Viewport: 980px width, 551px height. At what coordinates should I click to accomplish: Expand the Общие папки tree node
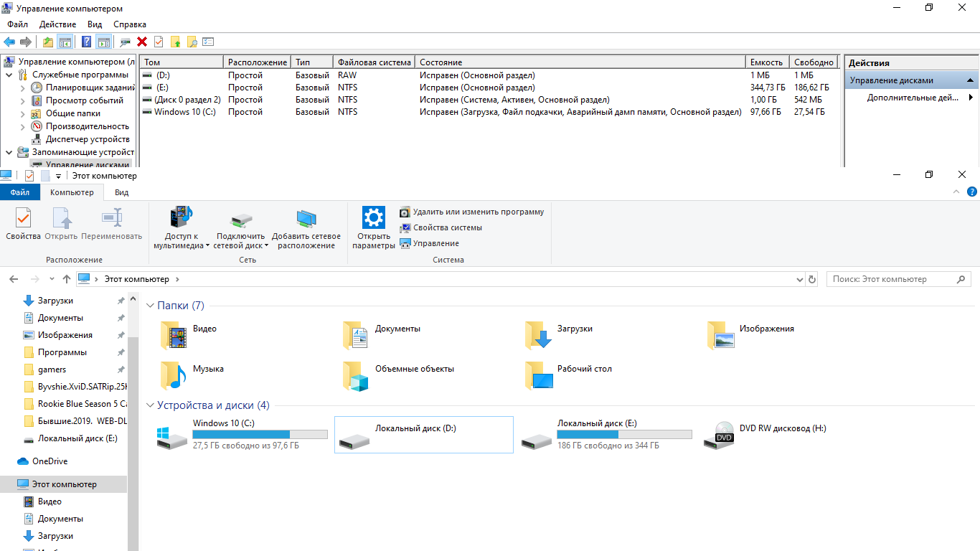(x=22, y=113)
